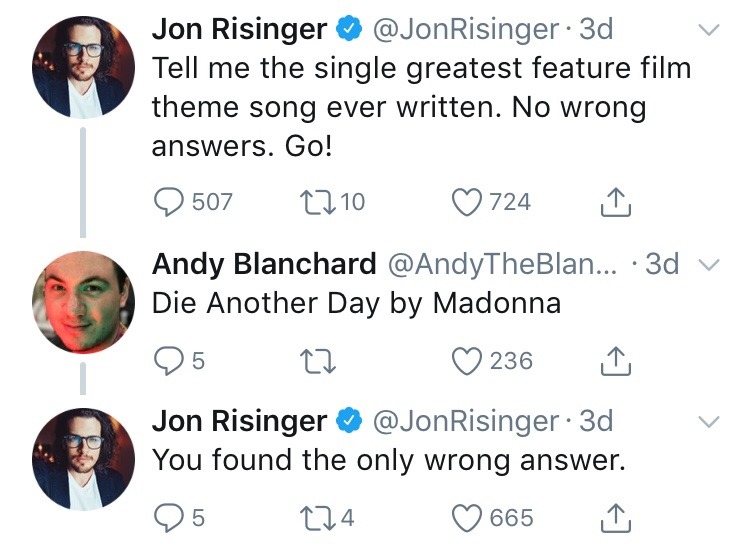Retweet the Die Another Day tweet
This screenshot has width=750, height=549.
click(314, 360)
